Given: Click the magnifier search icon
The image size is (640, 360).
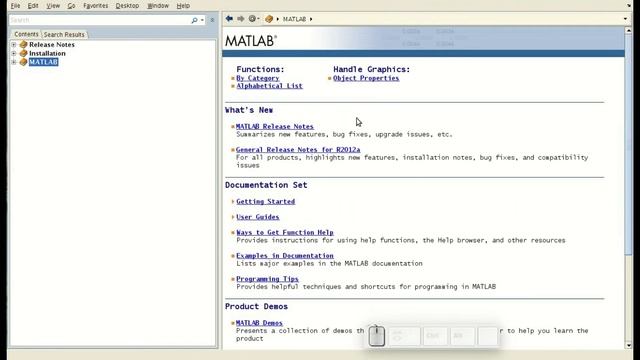Looking at the screenshot, I should [194, 20].
